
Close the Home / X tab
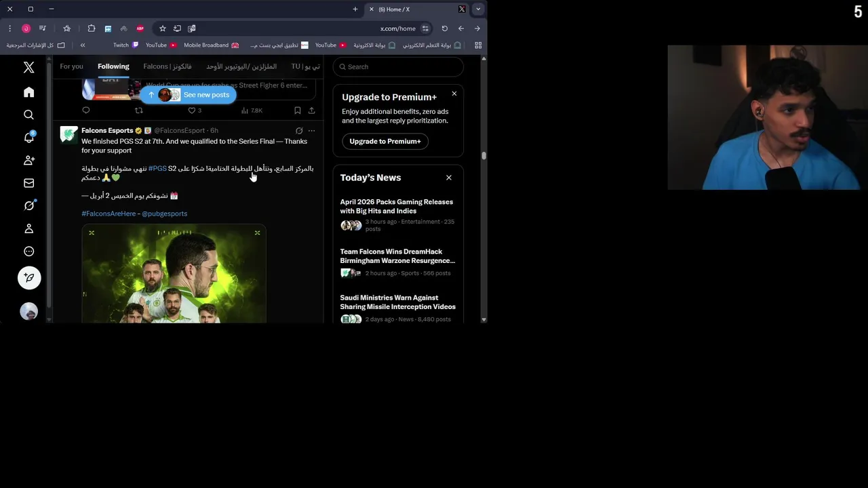pyautogui.click(x=371, y=9)
